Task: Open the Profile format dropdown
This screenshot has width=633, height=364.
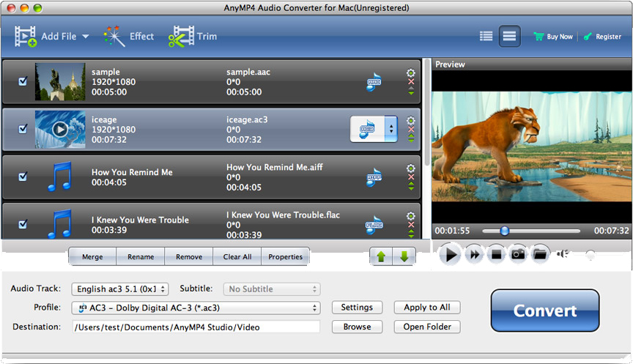Action: tap(196, 308)
